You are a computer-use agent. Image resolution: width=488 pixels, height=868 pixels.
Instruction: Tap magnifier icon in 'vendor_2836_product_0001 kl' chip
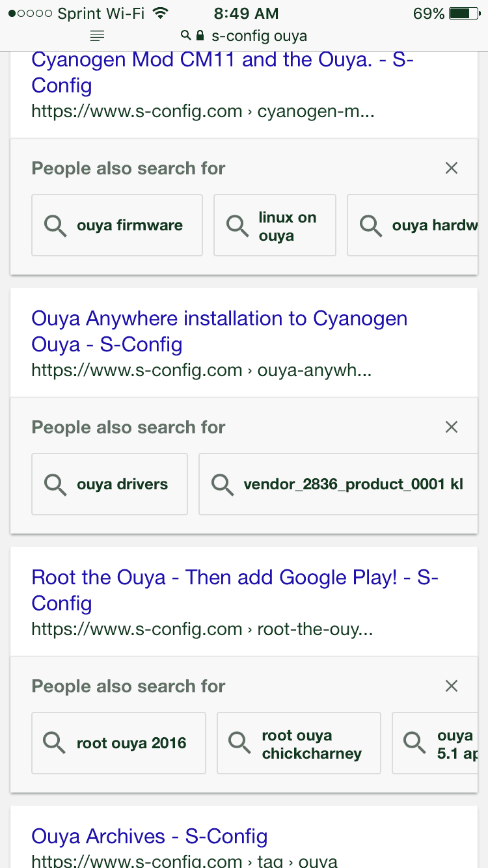click(223, 485)
